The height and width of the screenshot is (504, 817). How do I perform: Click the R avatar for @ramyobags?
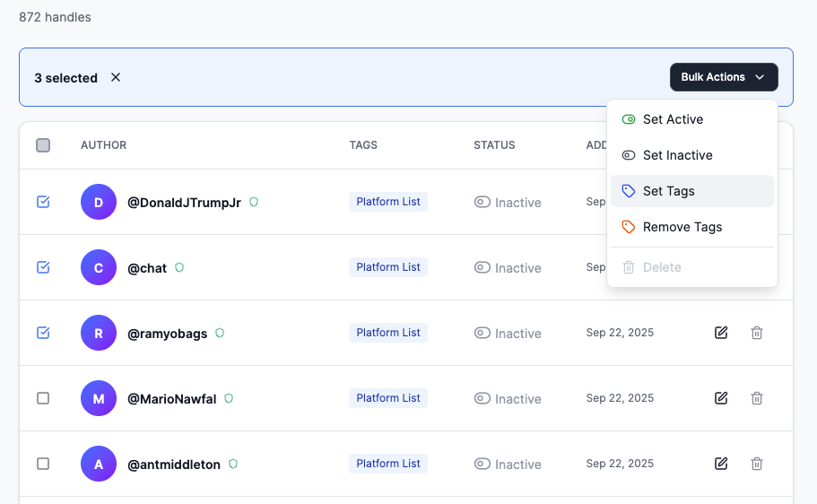(99, 333)
